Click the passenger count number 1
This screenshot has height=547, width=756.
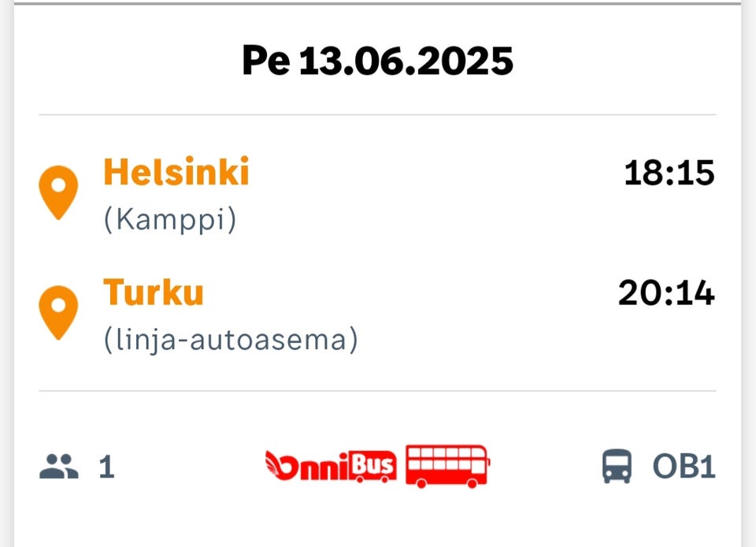point(106,467)
